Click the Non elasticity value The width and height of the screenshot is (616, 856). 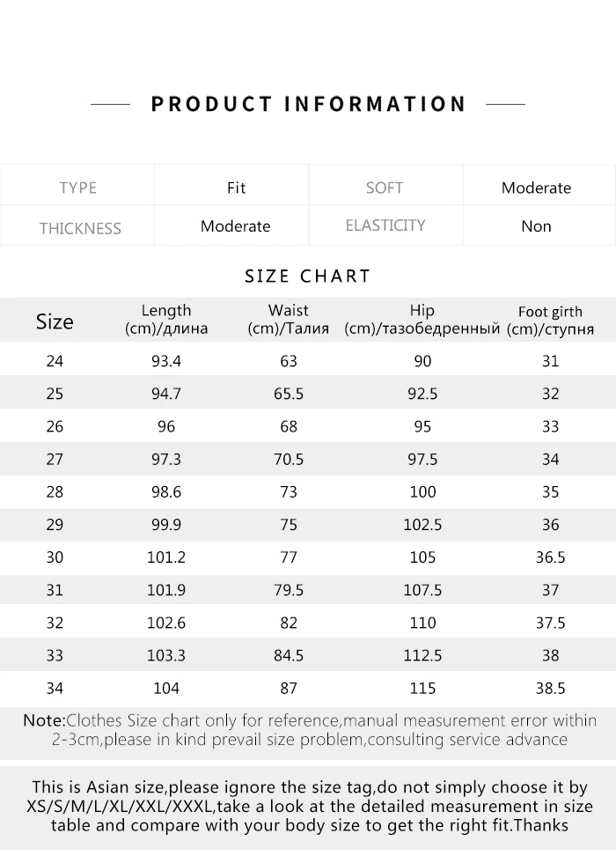point(536,226)
